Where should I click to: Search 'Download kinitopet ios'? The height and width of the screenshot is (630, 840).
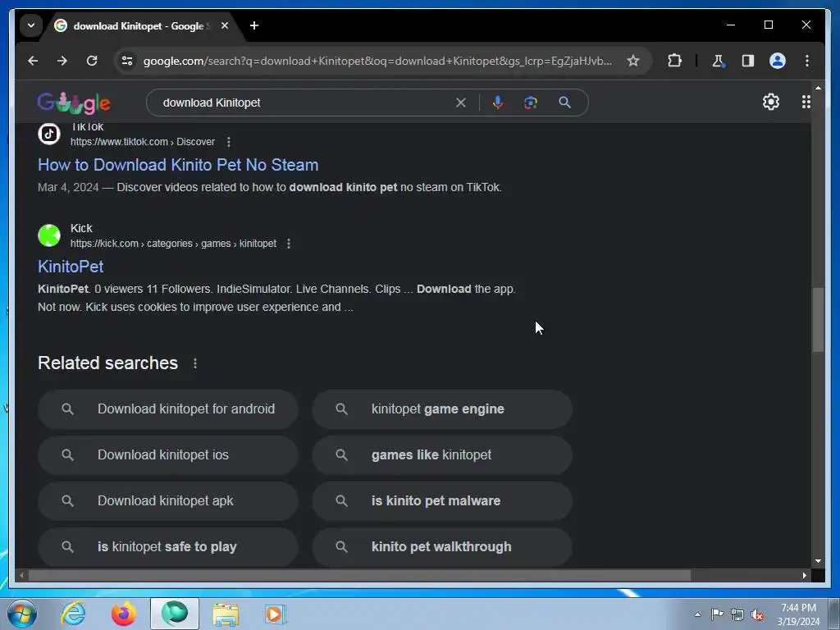point(168,455)
